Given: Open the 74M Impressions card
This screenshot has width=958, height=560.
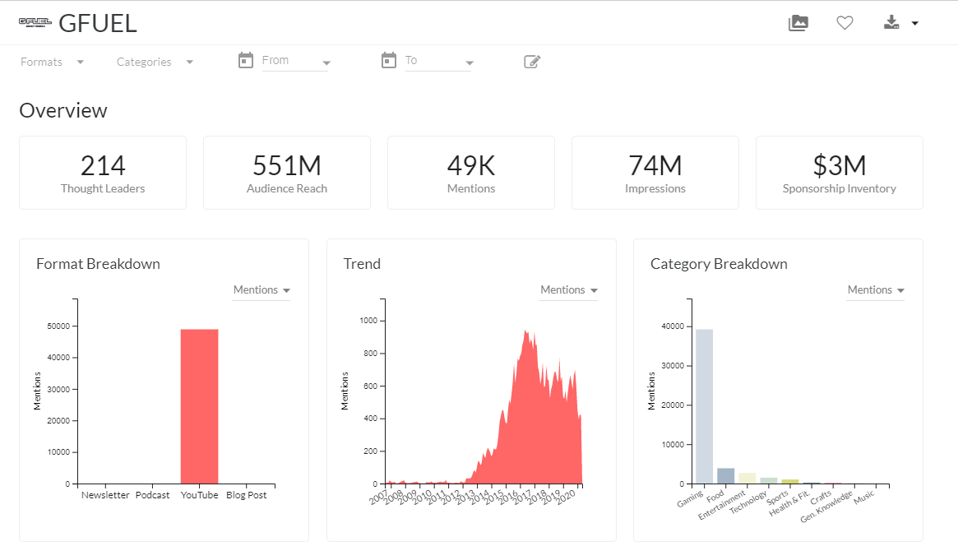Looking at the screenshot, I should [x=655, y=173].
